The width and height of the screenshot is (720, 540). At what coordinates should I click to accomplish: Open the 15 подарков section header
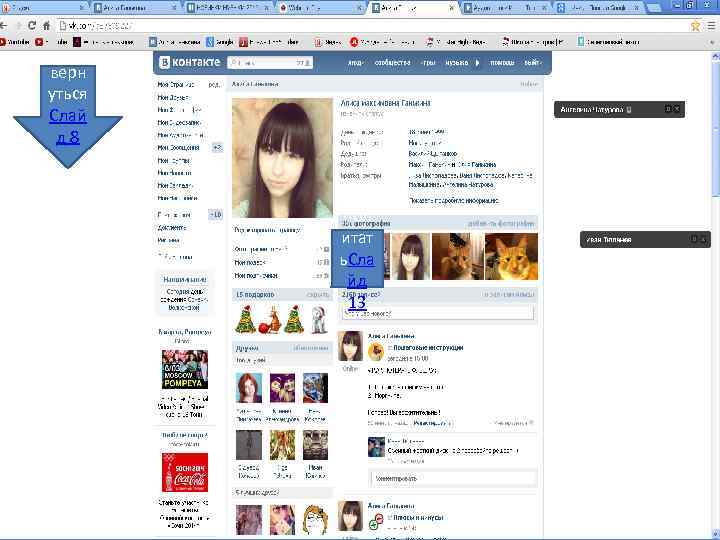pyautogui.click(x=282, y=294)
